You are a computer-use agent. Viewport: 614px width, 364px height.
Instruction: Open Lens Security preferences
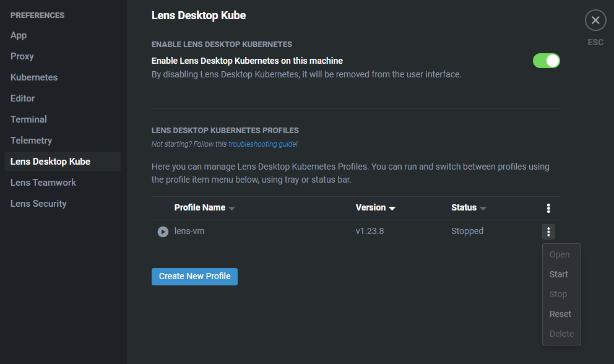pos(38,204)
